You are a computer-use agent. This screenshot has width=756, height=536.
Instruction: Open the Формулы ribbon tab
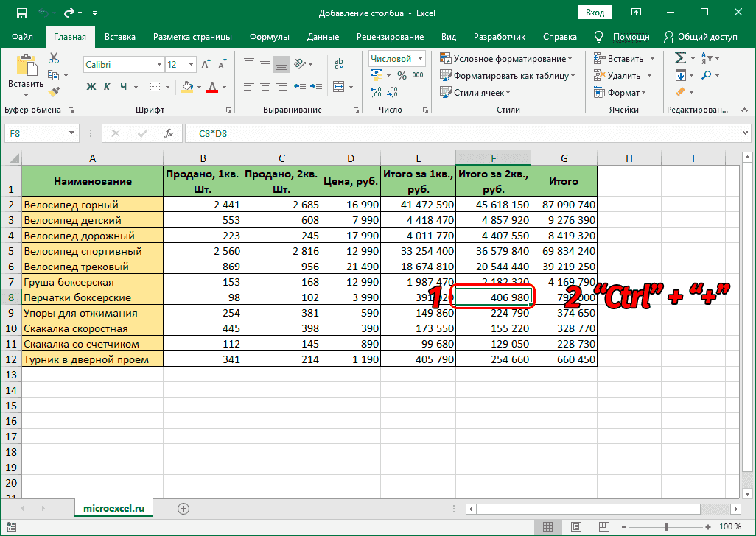(x=270, y=36)
